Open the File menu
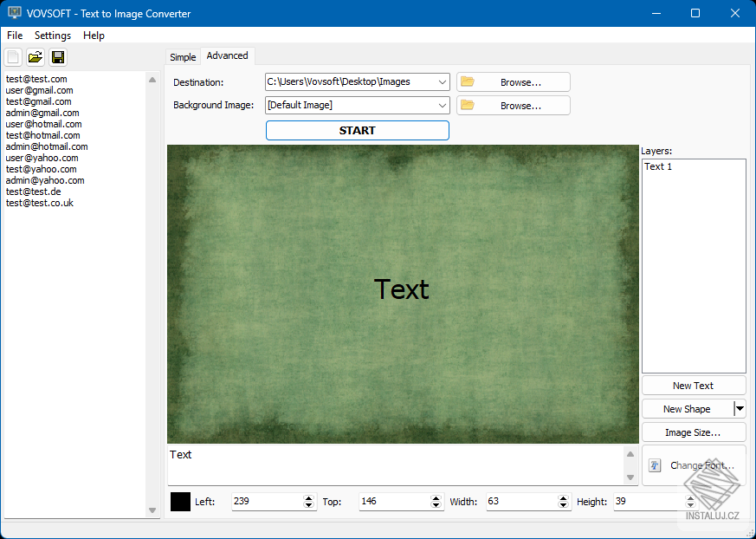The image size is (756, 539). (15, 36)
